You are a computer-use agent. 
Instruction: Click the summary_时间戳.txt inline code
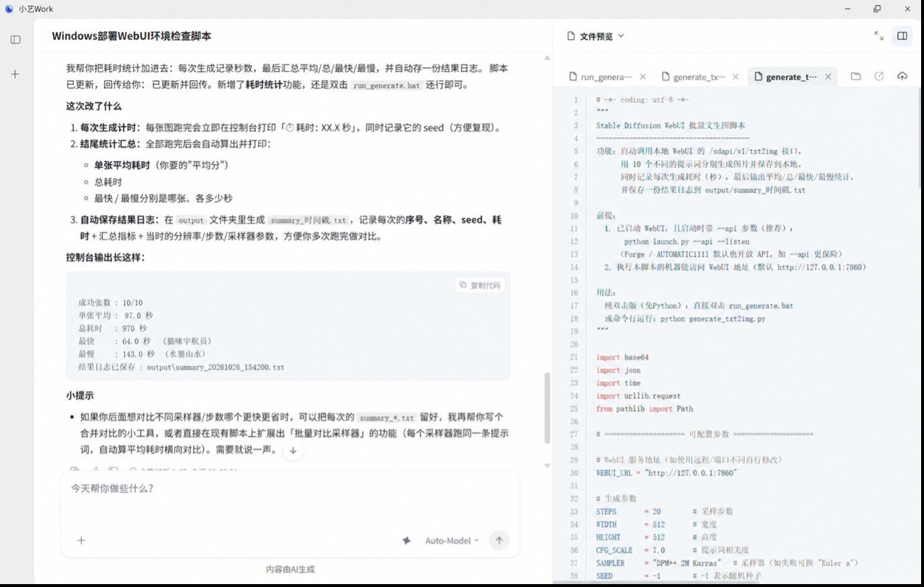pyautogui.click(x=308, y=220)
